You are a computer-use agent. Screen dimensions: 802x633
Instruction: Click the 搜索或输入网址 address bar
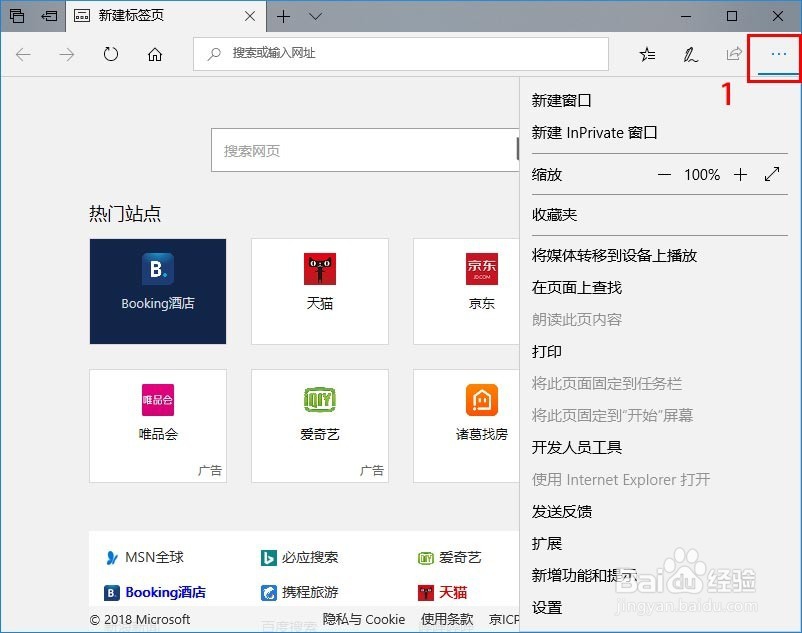(400, 53)
